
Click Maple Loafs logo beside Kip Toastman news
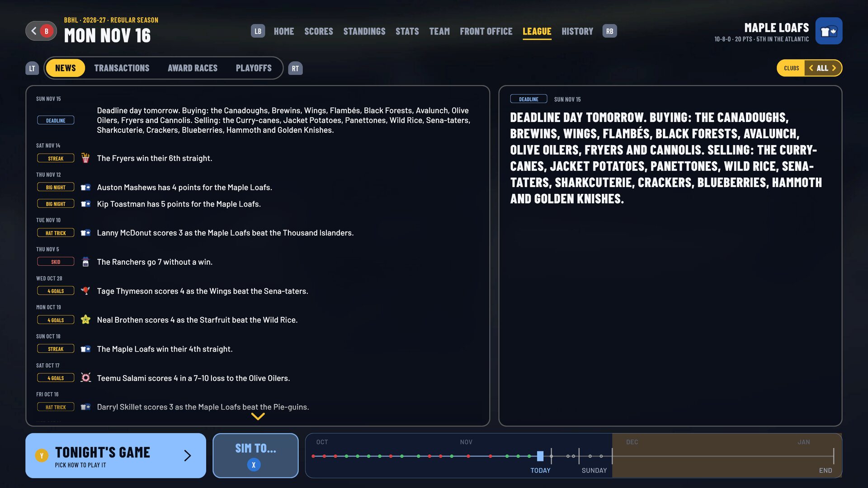(x=85, y=204)
